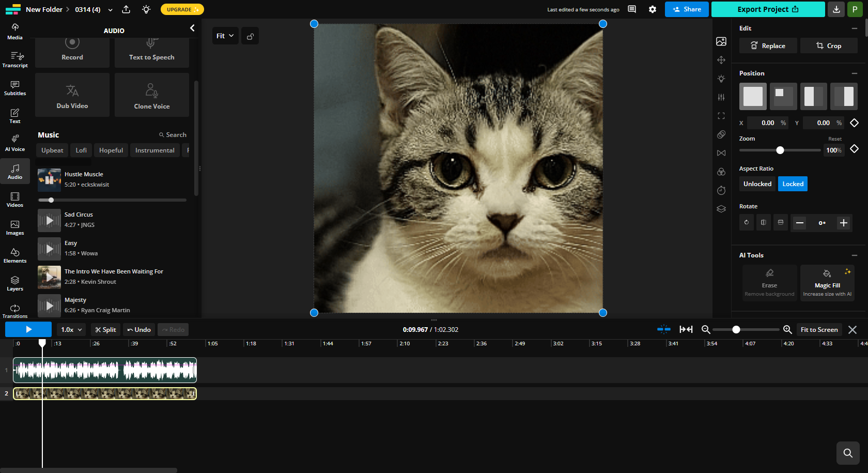Viewport: 868px width, 473px height.
Task: Open the Transitions panel
Action: 14,309
